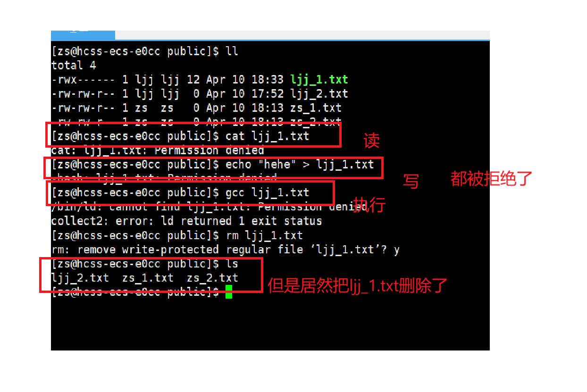
Task: Click the 'rm ljj_1.txt' command line
Action: pos(177,235)
